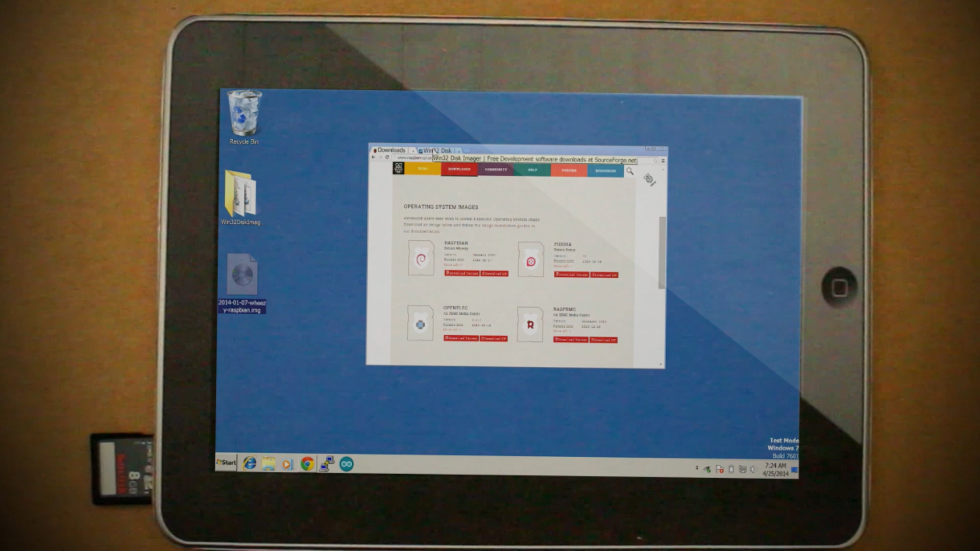
Task: Click the Raspberry Pi logo home icon
Action: [399, 168]
